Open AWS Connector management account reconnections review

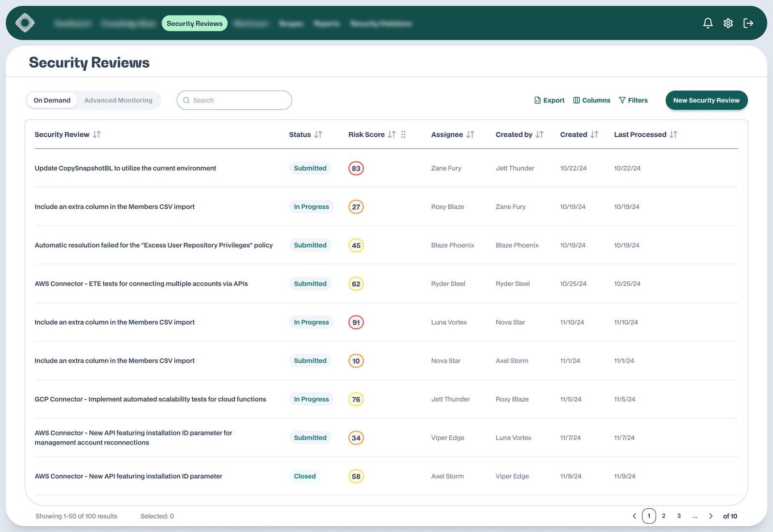(133, 438)
